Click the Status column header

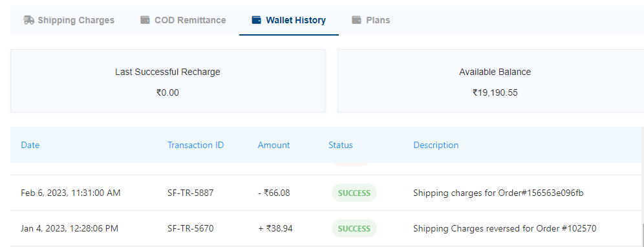click(x=341, y=145)
